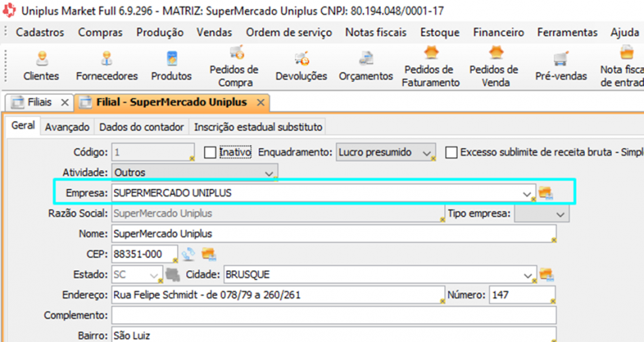The width and height of the screenshot is (644, 342).
Task: Open Clientes from the toolbar
Action: coord(41,66)
